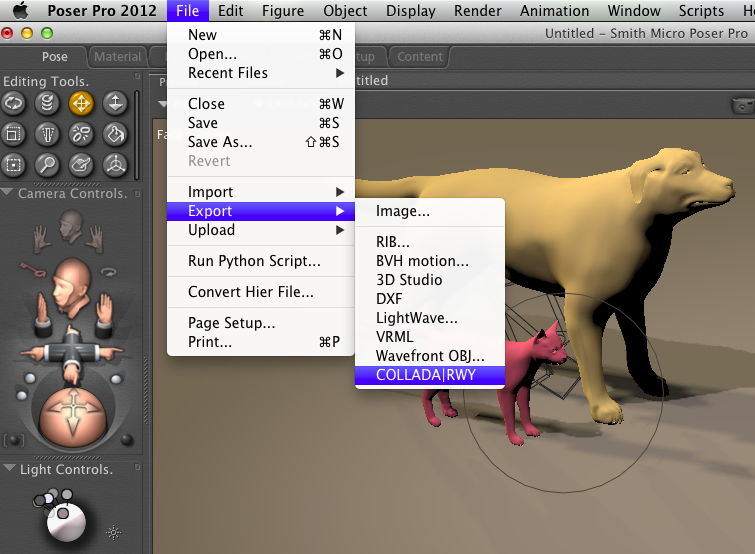Open the Render menu
The height and width of the screenshot is (554, 755).
pyautogui.click(x=478, y=11)
